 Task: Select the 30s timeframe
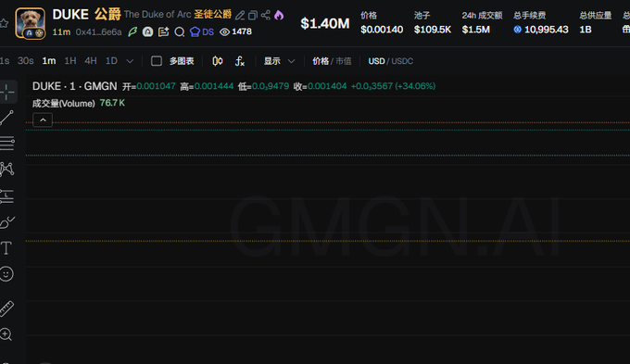pos(25,61)
